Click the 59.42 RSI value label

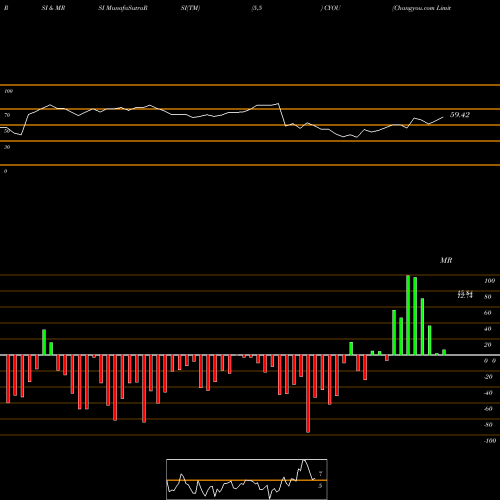click(x=460, y=115)
